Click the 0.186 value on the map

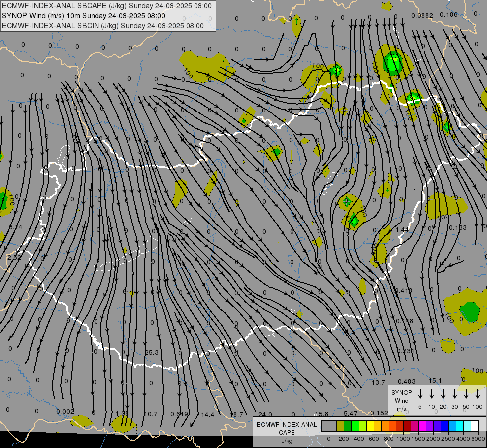point(449,14)
